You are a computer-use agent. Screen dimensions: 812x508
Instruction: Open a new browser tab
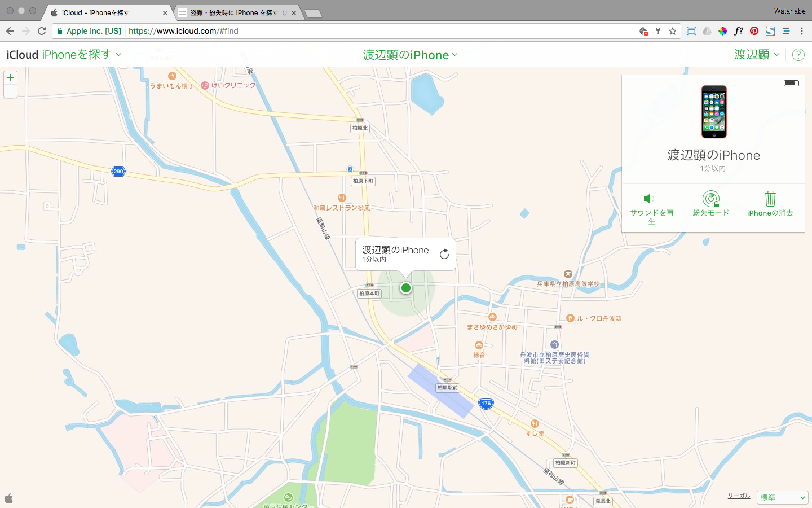(313, 14)
